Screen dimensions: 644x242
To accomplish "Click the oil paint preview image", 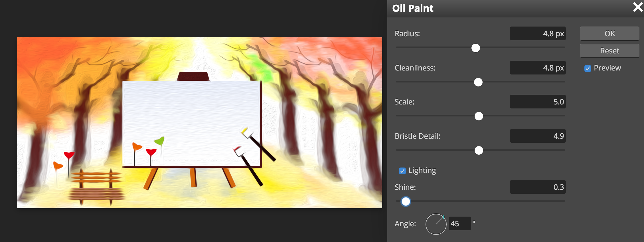I will (200, 123).
